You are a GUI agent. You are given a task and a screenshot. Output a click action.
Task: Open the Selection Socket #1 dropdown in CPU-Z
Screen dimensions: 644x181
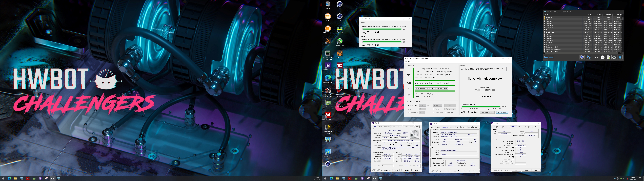(x=387, y=166)
